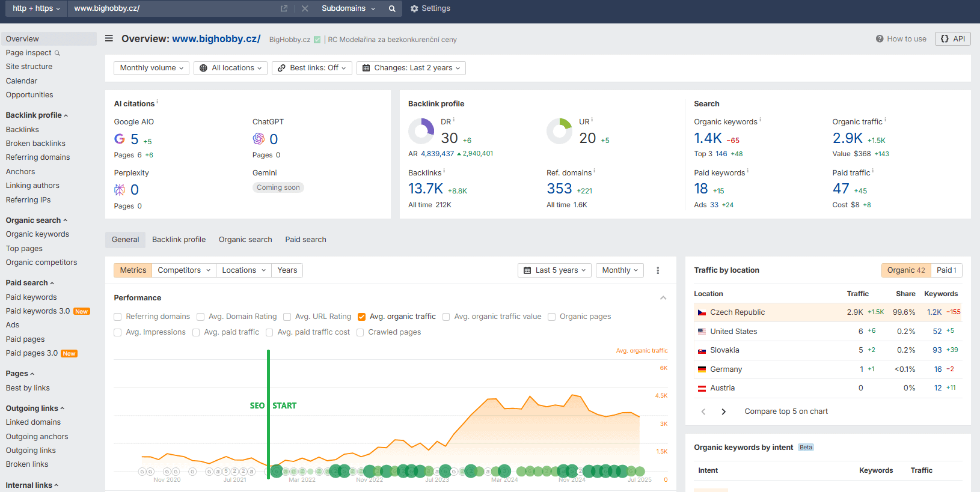Image resolution: width=980 pixels, height=492 pixels.
Task: Click the URL input field www.bighobby.cz/
Action: click(x=174, y=8)
